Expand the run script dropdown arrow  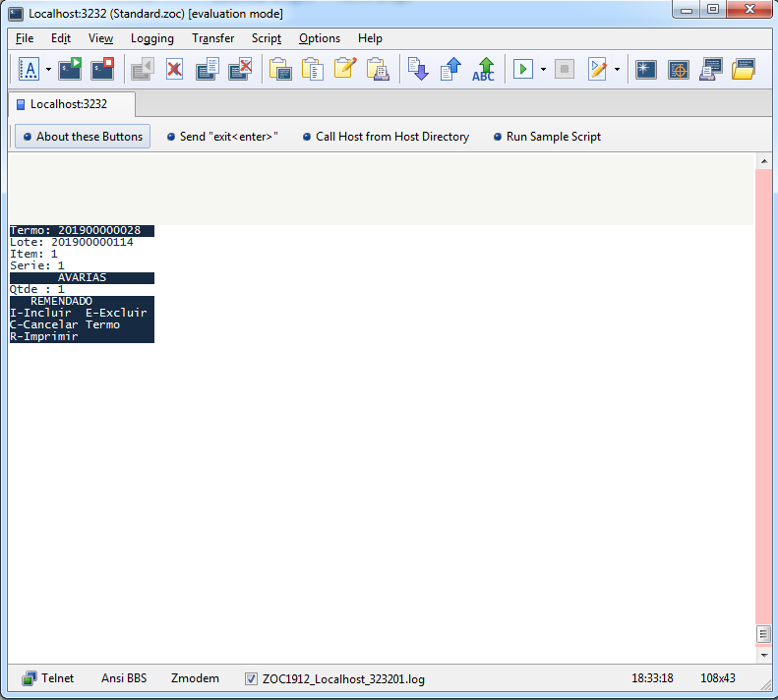[x=543, y=70]
